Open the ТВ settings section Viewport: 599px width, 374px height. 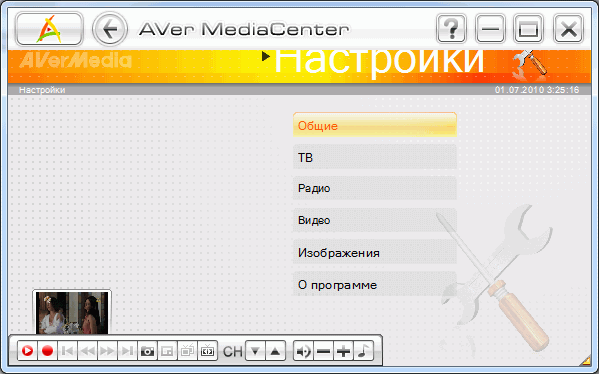pyautogui.click(x=375, y=157)
